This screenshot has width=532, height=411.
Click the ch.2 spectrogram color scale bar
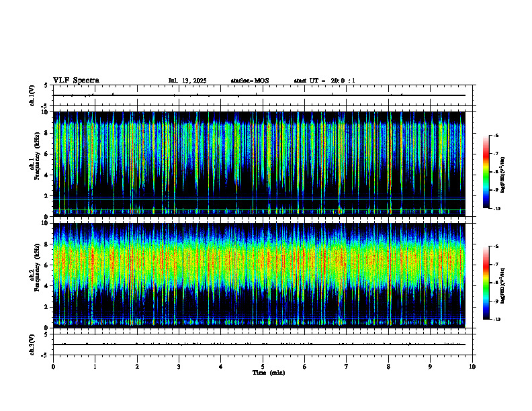(486, 283)
